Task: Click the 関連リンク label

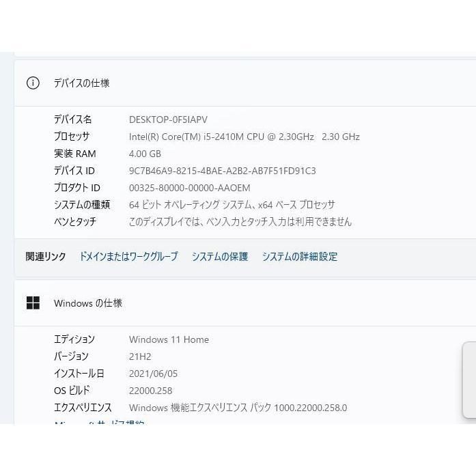Action: coord(46,257)
